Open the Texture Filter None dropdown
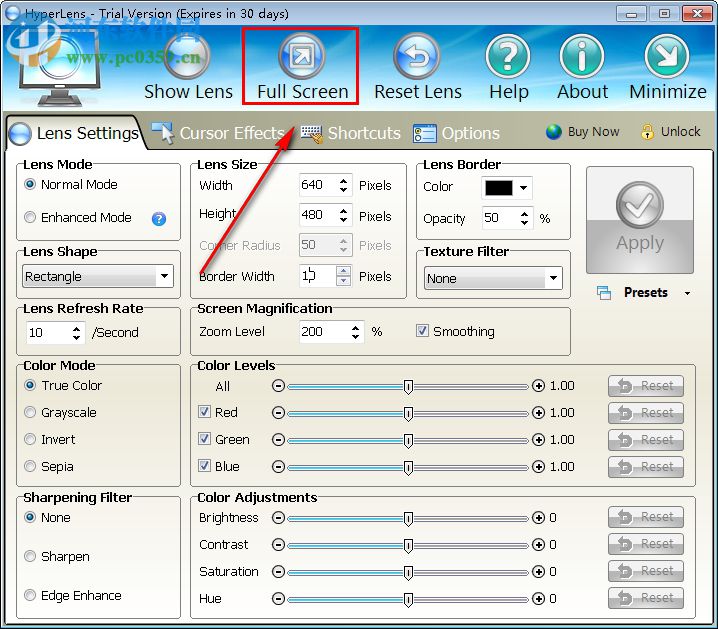The image size is (718, 629). [493, 278]
